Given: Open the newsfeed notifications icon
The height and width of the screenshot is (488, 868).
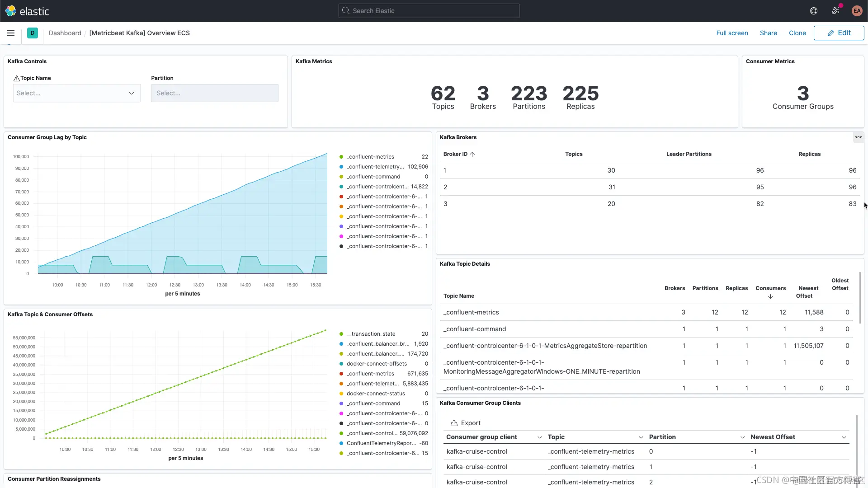Looking at the screenshot, I should [835, 11].
